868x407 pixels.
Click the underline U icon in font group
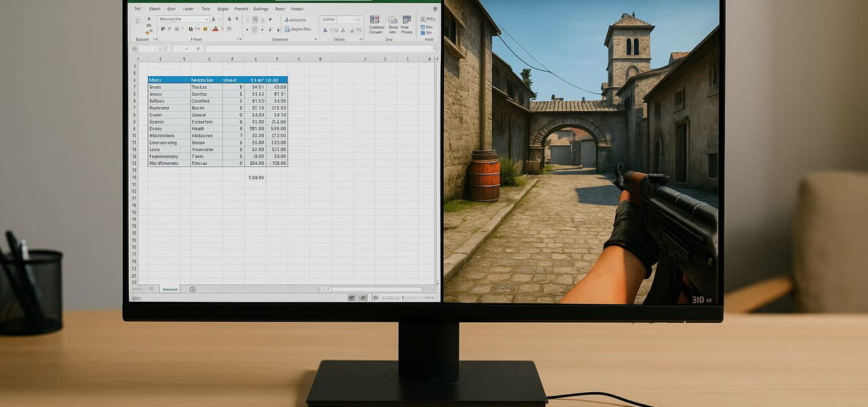[191, 29]
